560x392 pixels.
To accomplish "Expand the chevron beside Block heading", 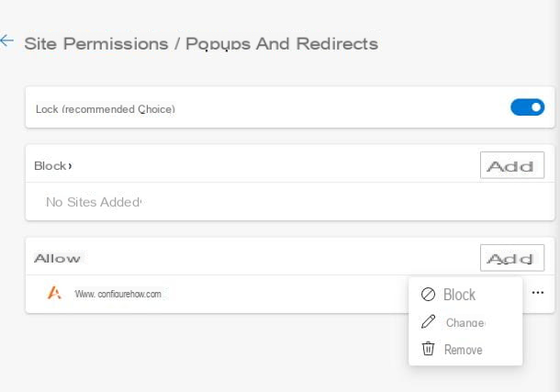I will point(70,165).
